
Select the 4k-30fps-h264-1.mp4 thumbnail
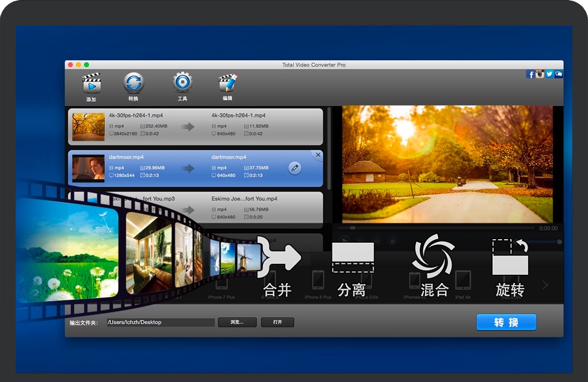(89, 127)
